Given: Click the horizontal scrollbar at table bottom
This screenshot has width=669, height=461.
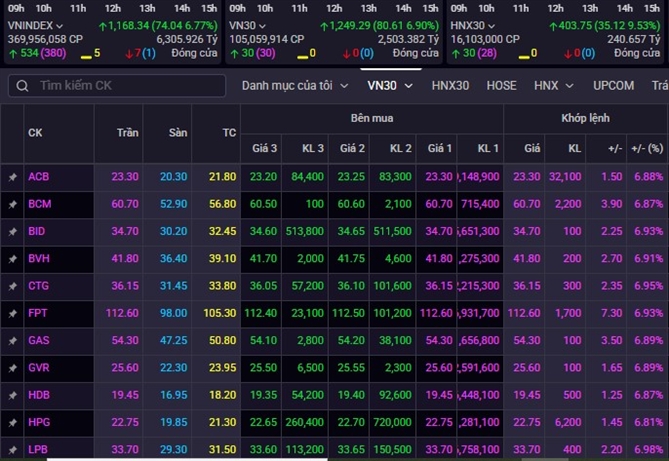Looking at the screenshot, I should pos(187,459).
